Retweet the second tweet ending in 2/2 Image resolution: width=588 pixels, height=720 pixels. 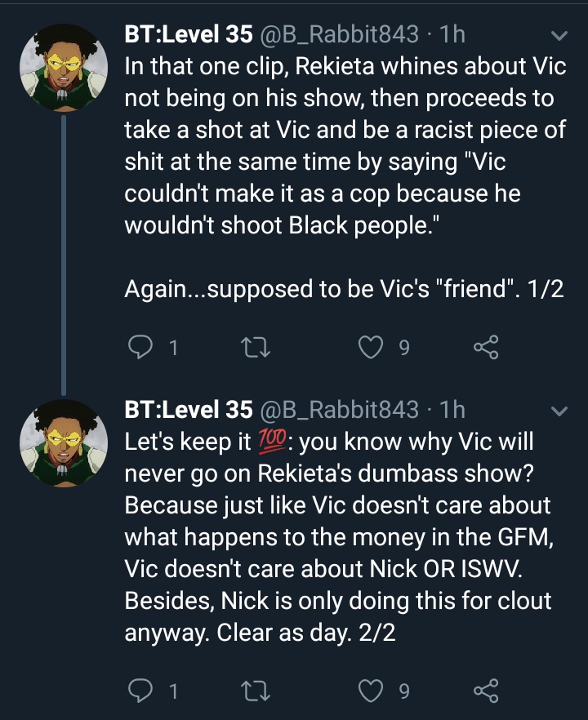[256, 691]
